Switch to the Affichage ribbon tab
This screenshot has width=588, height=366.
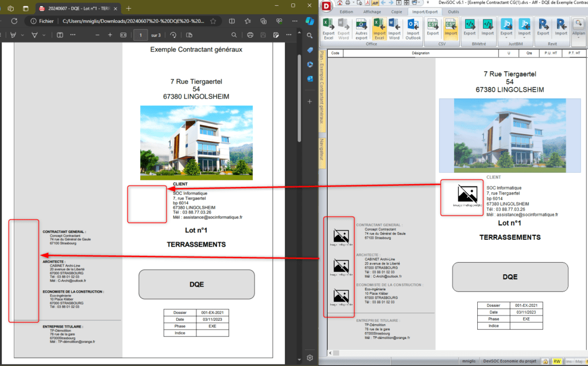click(x=372, y=11)
